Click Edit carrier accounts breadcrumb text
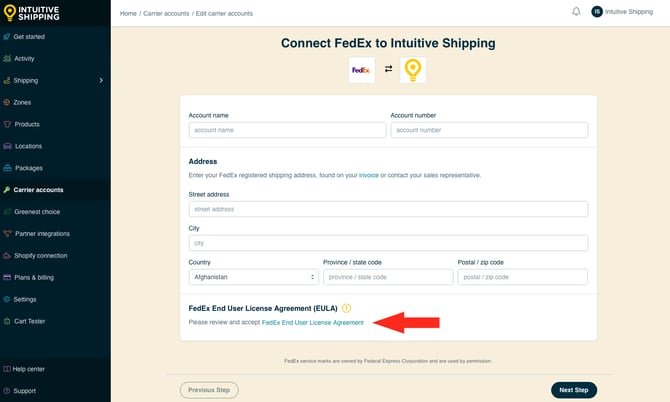 tap(224, 14)
